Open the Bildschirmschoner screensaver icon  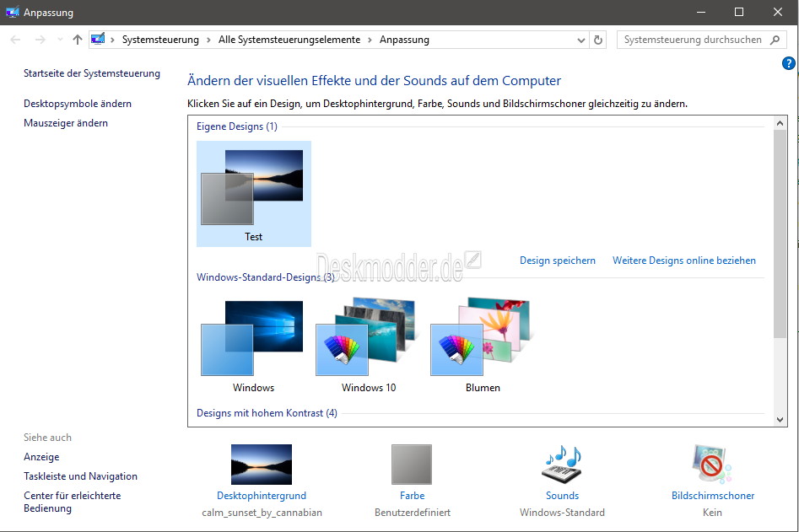pyautogui.click(x=712, y=465)
